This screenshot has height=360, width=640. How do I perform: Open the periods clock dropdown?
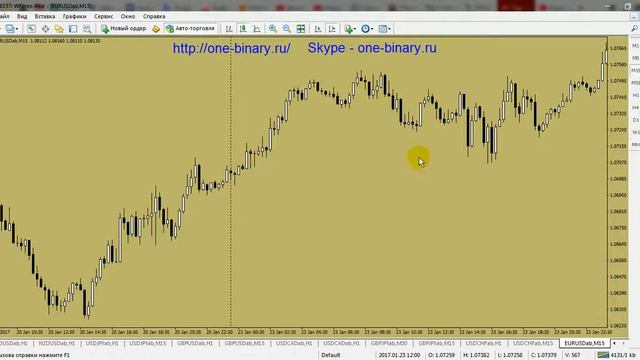pos(367,29)
